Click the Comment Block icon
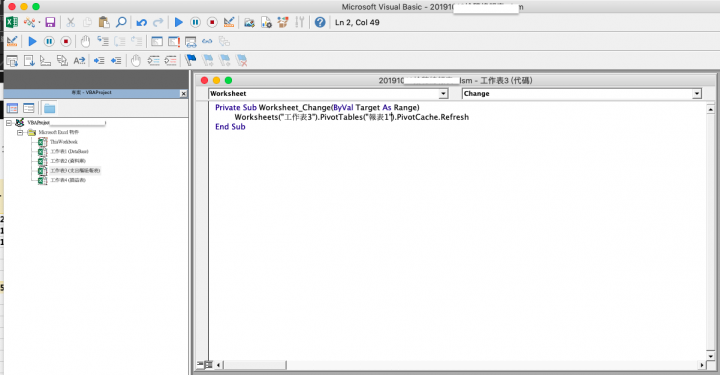This screenshot has width=720, height=375. [x=153, y=60]
